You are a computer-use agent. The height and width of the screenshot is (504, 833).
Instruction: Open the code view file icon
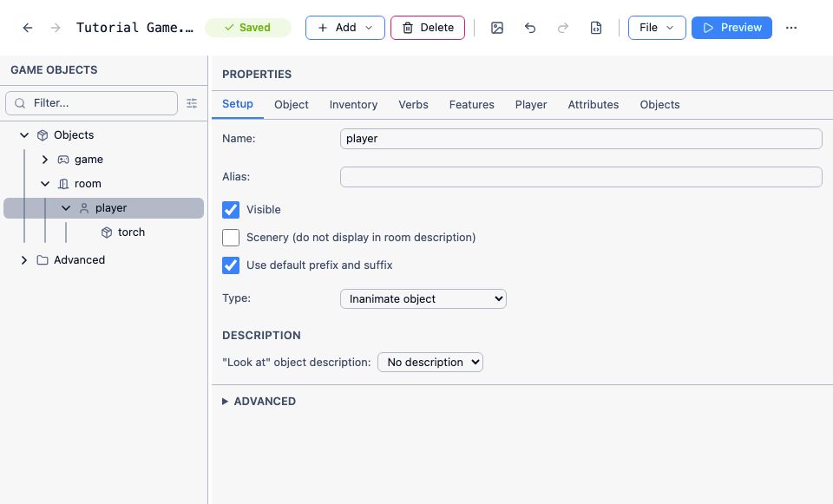pos(596,28)
